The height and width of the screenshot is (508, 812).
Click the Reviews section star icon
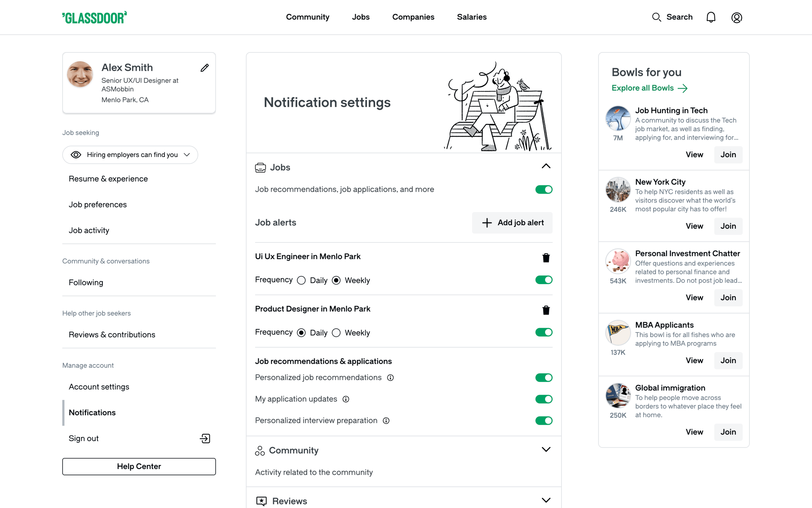tap(261, 501)
